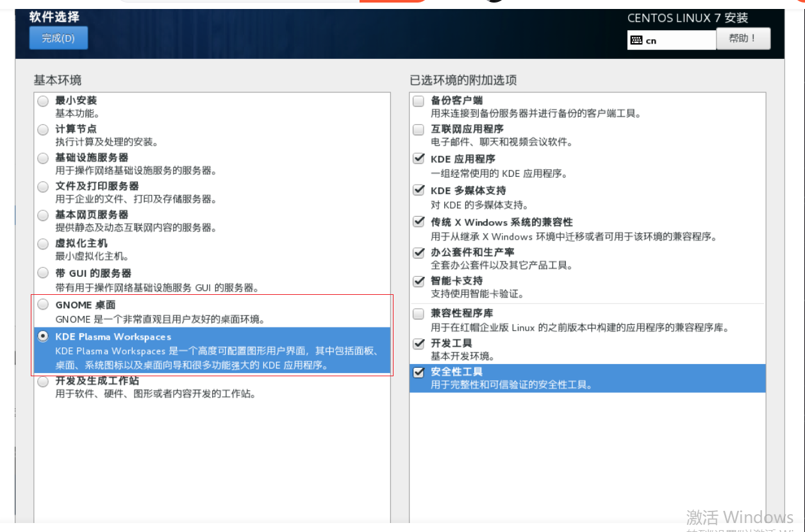Uncheck the KDE 应用程序 checkbox
The width and height of the screenshot is (805, 532).
pyautogui.click(x=419, y=158)
